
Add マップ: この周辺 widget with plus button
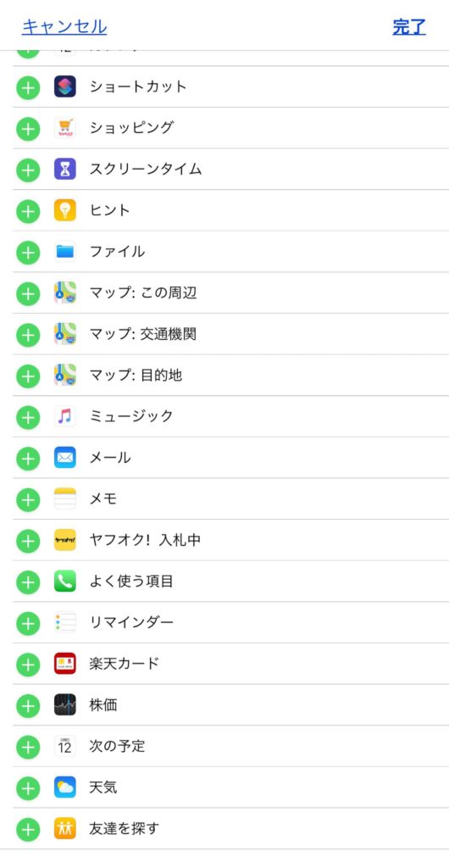(x=28, y=293)
